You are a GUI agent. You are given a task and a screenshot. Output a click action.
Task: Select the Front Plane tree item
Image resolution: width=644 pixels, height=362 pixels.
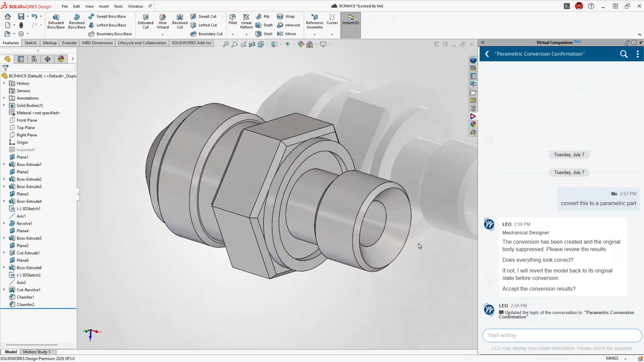point(23,120)
